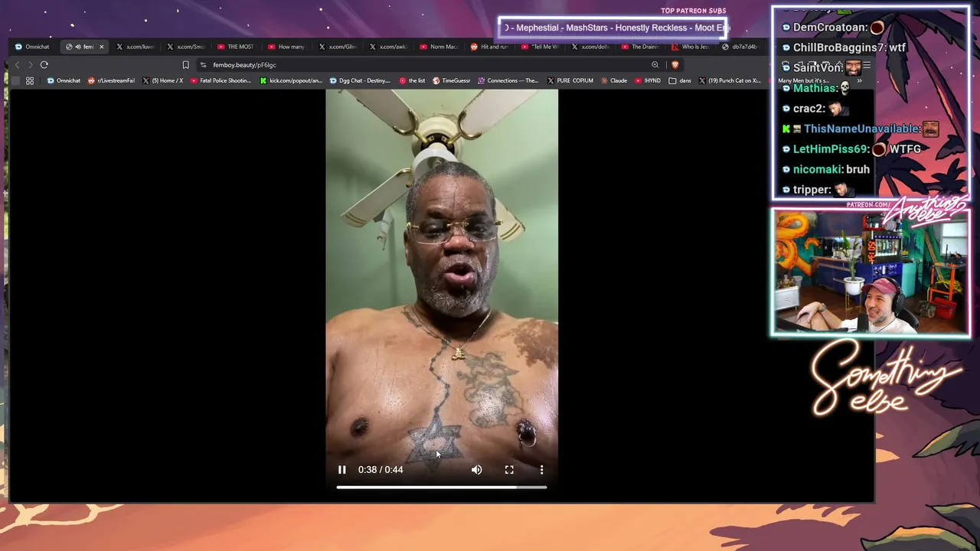This screenshot has height=551, width=980.
Task: Click the ThisNameUnavailable chat username
Action: tap(863, 129)
